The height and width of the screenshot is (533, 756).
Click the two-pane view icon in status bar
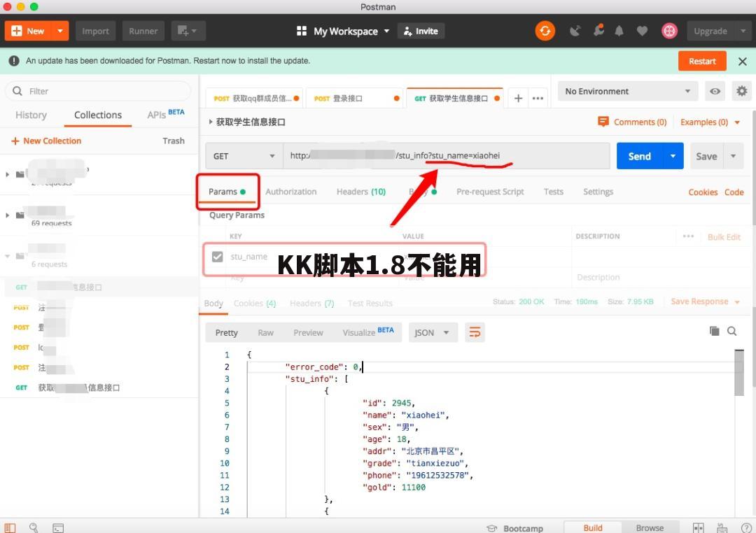pyautogui.click(x=698, y=527)
